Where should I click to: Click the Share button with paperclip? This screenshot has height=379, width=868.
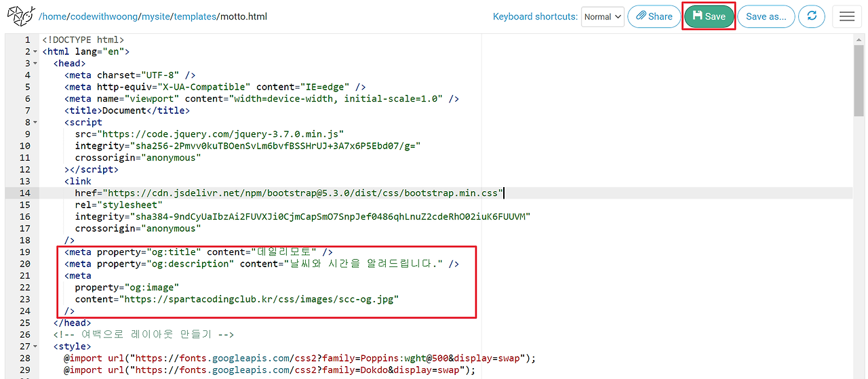654,16
